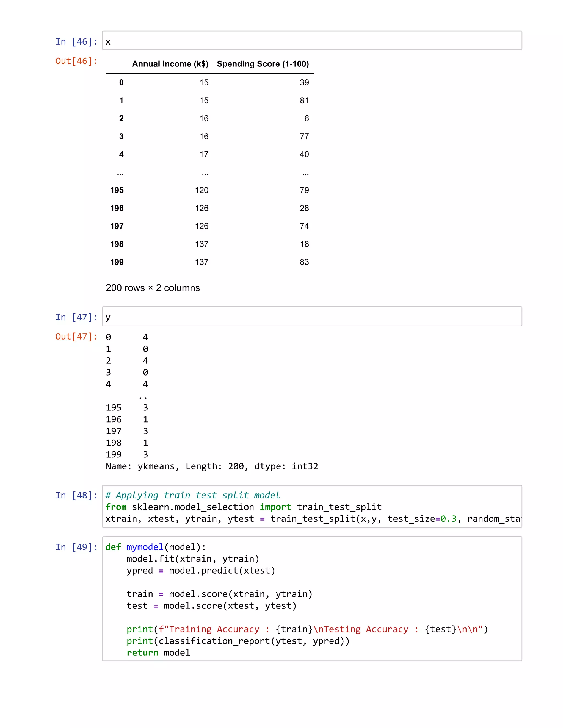Select the 'Annual Income (k$)' column header
Image resolution: width=563 pixels, height=728 pixels.
170,64
